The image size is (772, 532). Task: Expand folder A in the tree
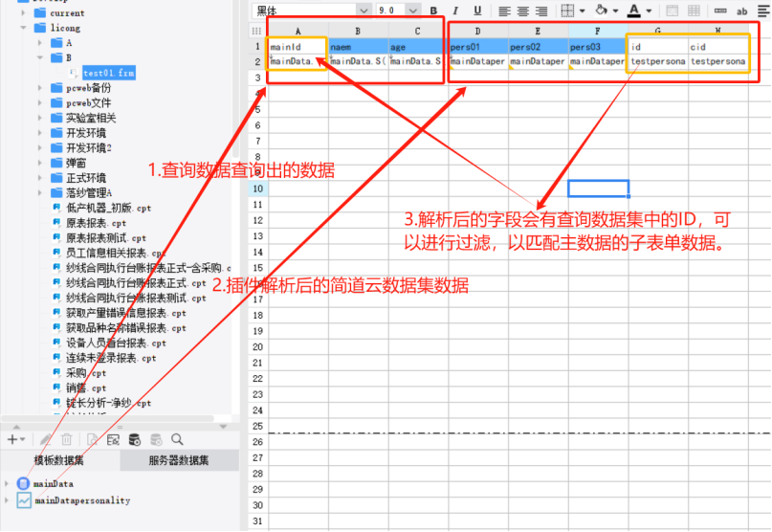(x=40, y=43)
